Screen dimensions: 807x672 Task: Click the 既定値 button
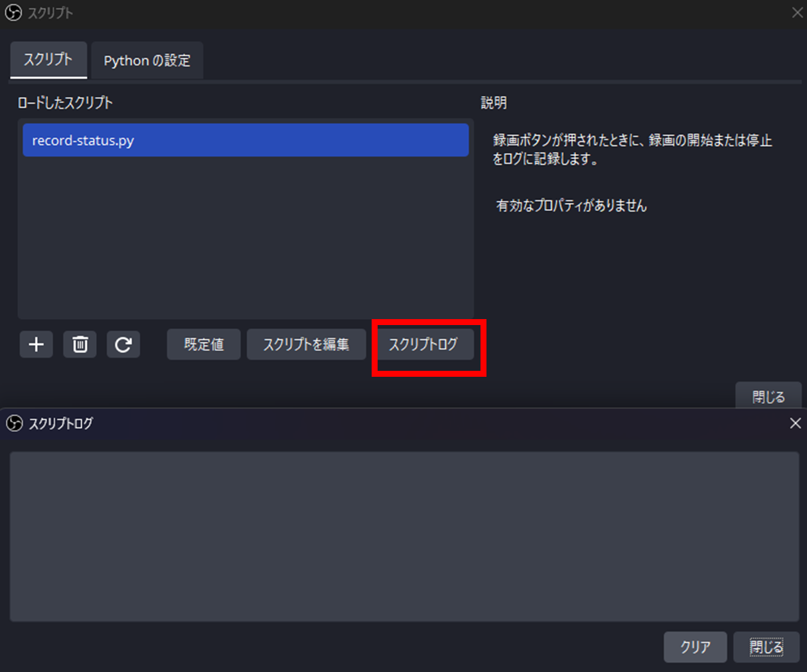[204, 344]
